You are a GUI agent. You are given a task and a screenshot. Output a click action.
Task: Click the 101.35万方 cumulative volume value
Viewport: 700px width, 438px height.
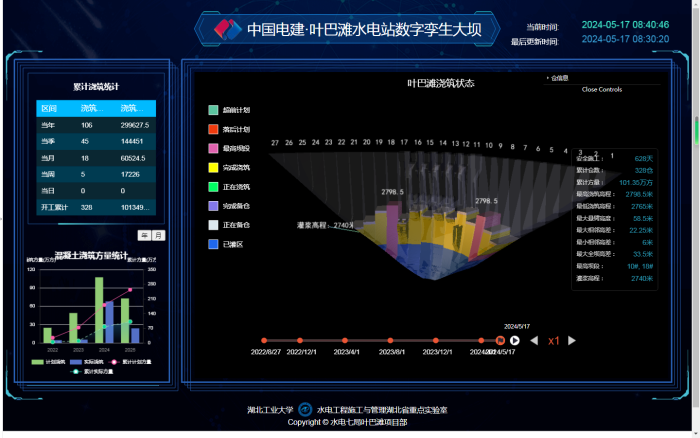(x=636, y=182)
